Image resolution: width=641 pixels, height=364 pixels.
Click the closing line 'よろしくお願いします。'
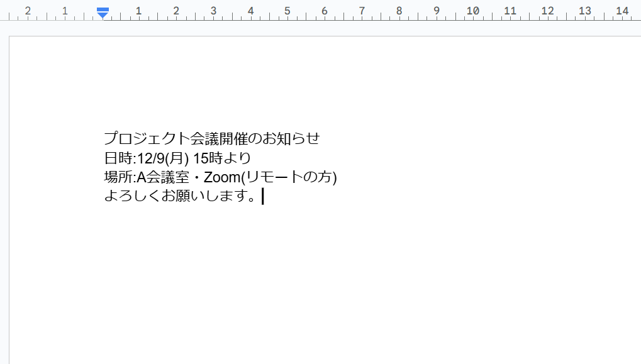(x=181, y=196)
